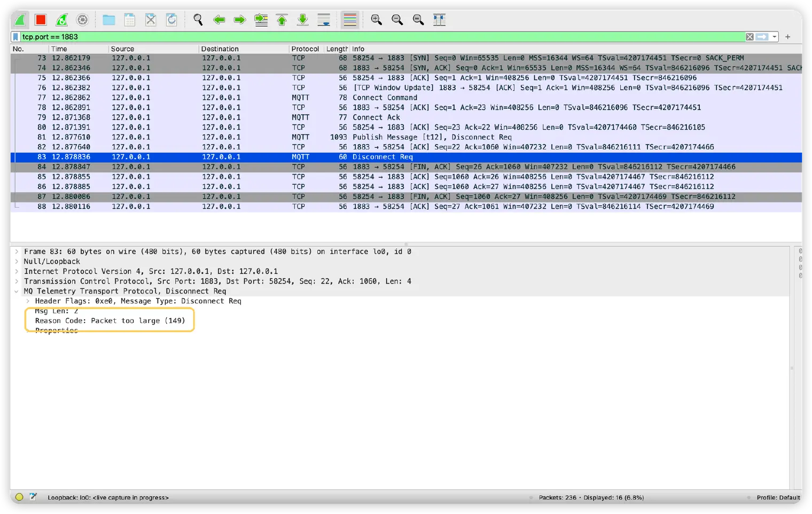Add a filter button with plus
Screen dimensions: 812x514
point(787,37)
